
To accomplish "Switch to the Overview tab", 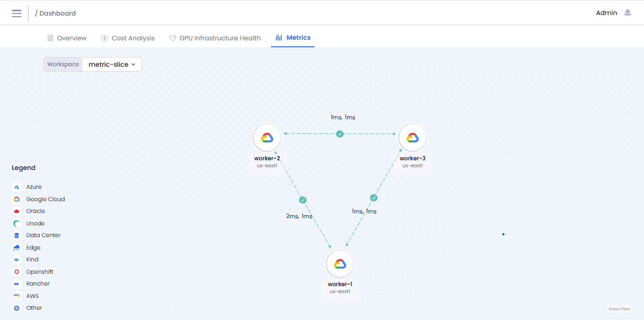I will tap(67, 38).
